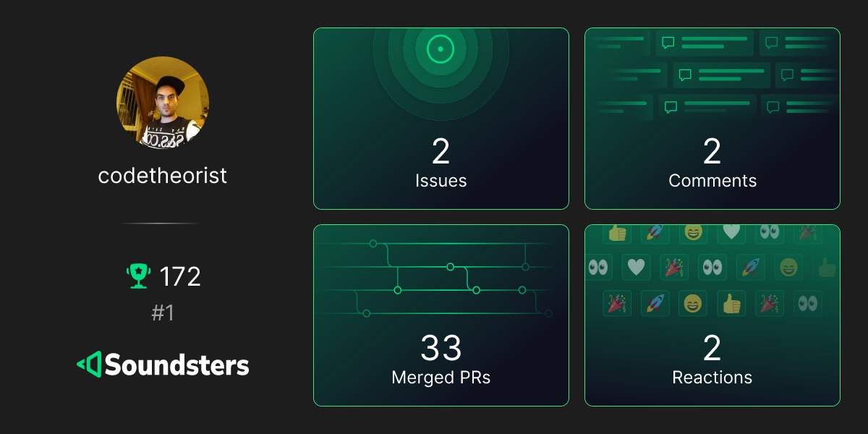Open the Reactions label
Image resolution: width=868 pixels, height=434 pixels.
(712, 378)
